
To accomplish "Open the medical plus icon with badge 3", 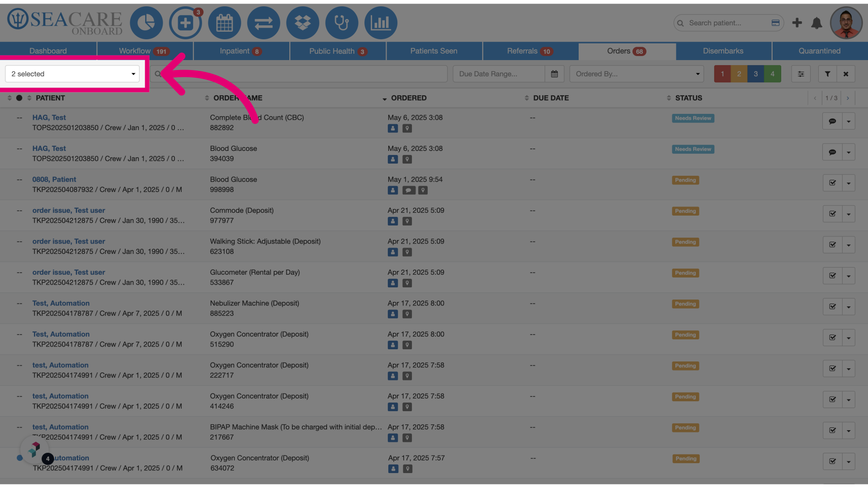I will pos(185,23).
